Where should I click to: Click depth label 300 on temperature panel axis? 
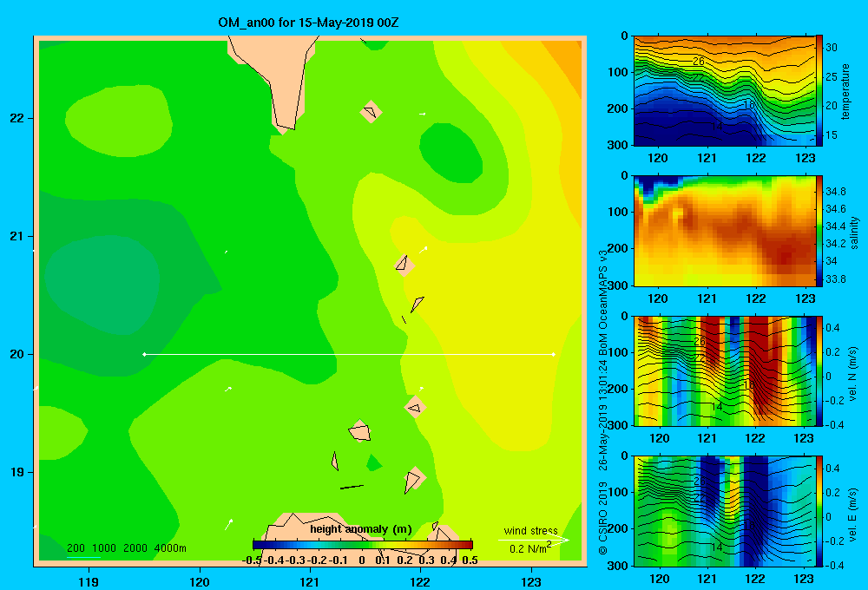tap(618, 145)
